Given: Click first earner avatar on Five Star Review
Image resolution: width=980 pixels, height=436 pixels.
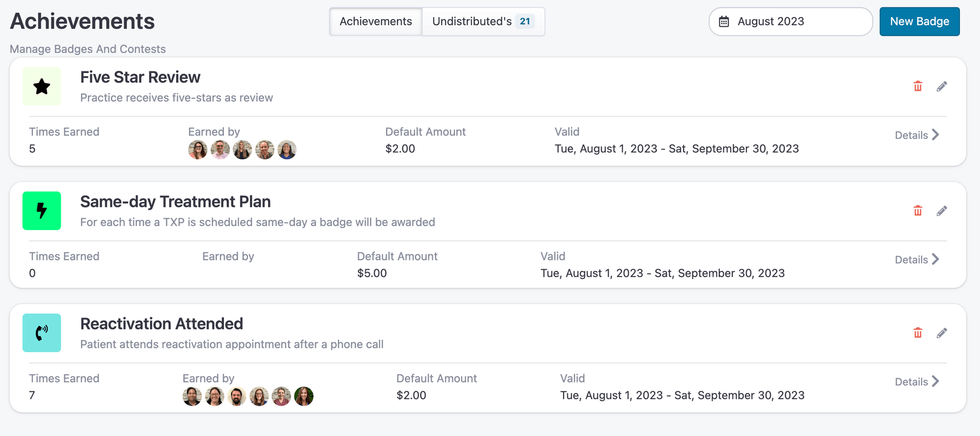Looking at the screenshot, I should coord(198,150).
